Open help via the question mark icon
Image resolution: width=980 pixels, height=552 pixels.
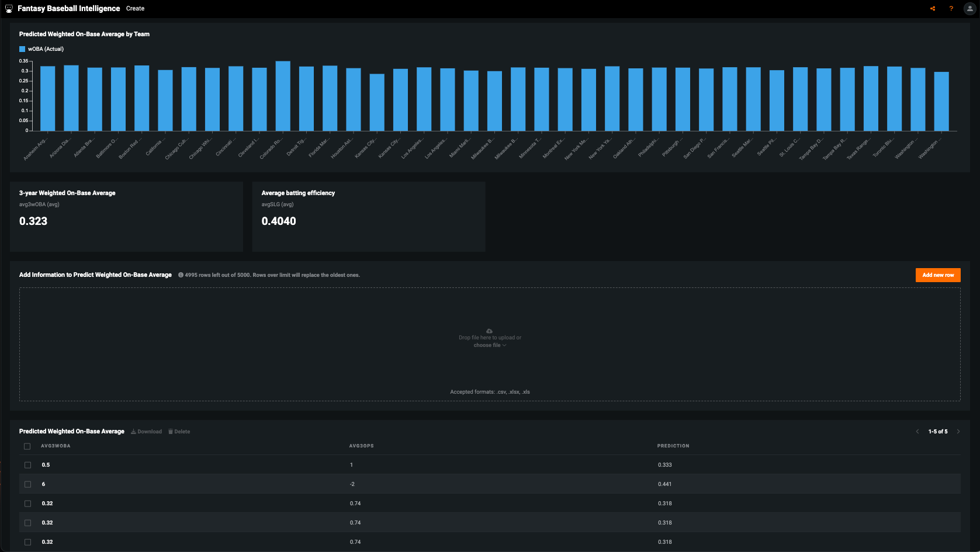(x=951, y=9)
